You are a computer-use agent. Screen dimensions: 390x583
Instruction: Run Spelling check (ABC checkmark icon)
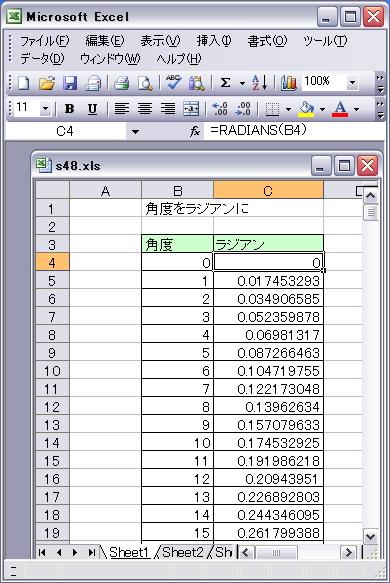point(174,83)
